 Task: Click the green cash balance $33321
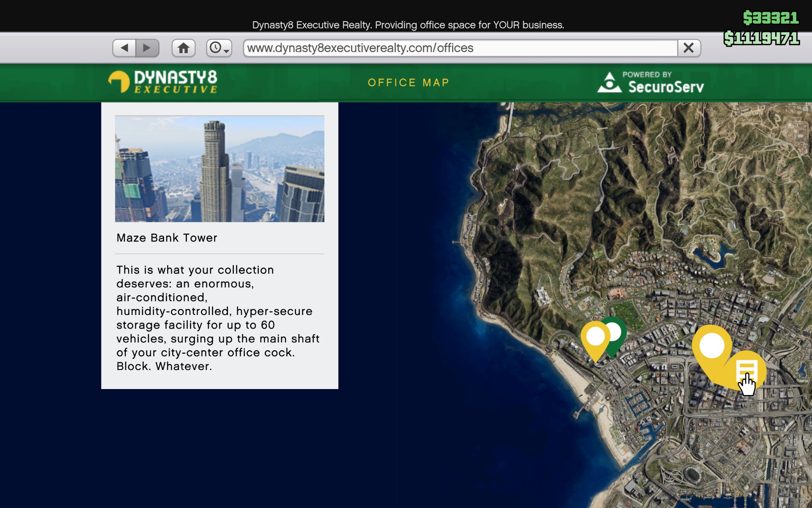pyautogui.click(x=771, y=18)
